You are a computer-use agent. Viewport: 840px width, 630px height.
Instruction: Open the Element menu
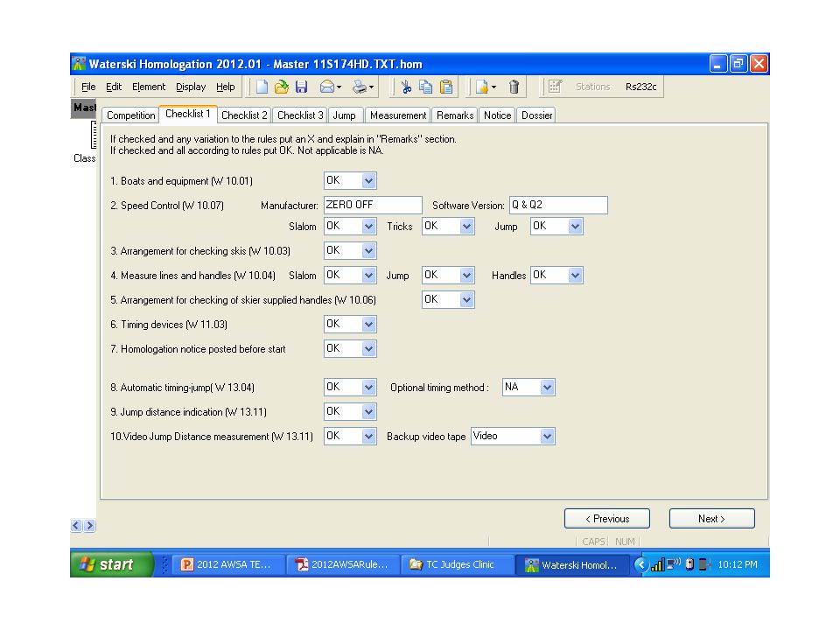[149, 87]
